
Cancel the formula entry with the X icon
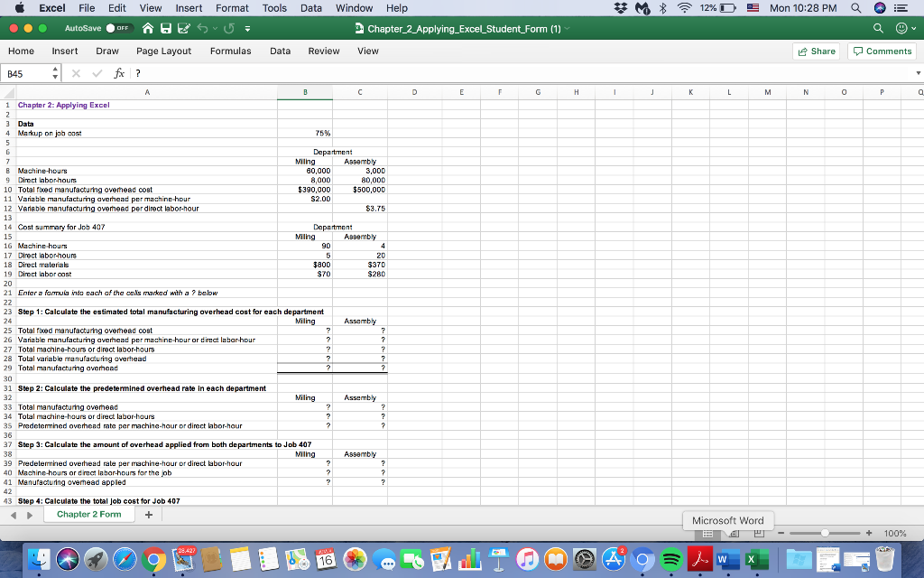point(76,73)
